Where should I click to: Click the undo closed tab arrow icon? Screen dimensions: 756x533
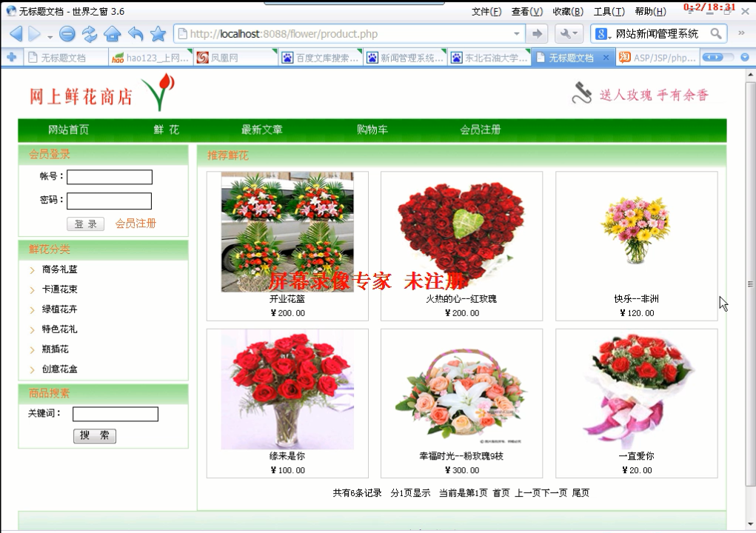(136, 34)
